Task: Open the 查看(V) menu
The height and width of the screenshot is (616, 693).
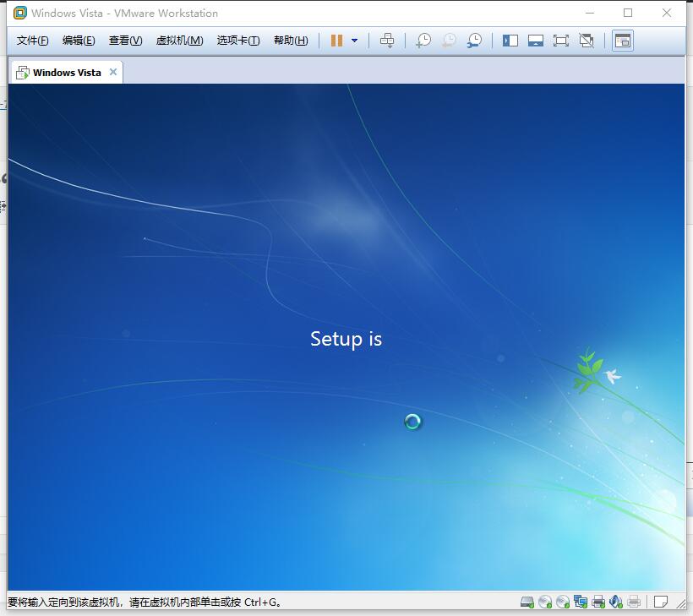Action: 126,41
